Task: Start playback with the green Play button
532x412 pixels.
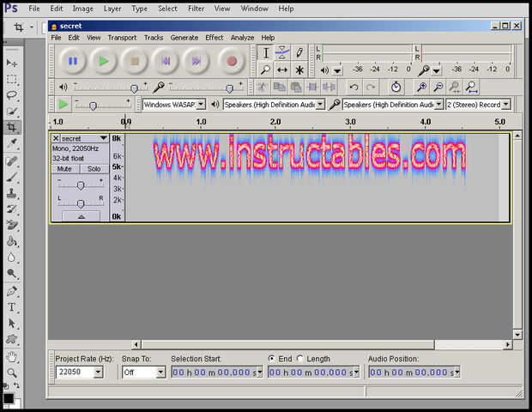Action: point(104,62)
